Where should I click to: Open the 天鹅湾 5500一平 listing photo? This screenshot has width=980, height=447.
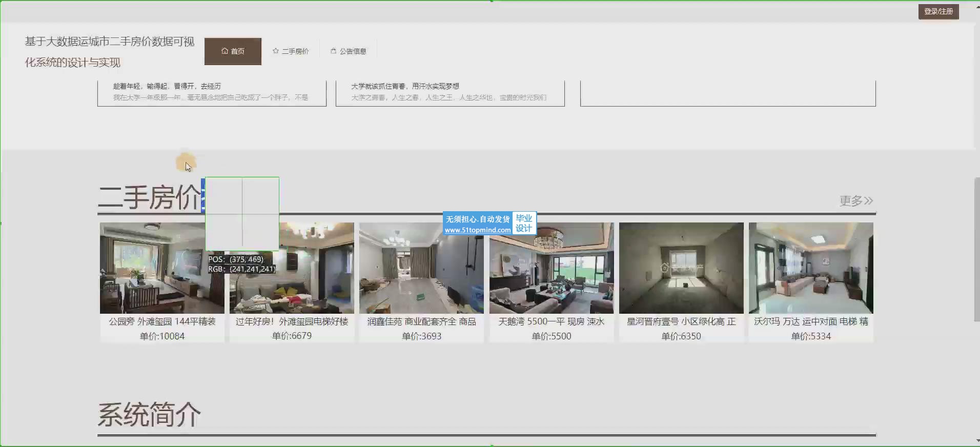coord(552,268)
